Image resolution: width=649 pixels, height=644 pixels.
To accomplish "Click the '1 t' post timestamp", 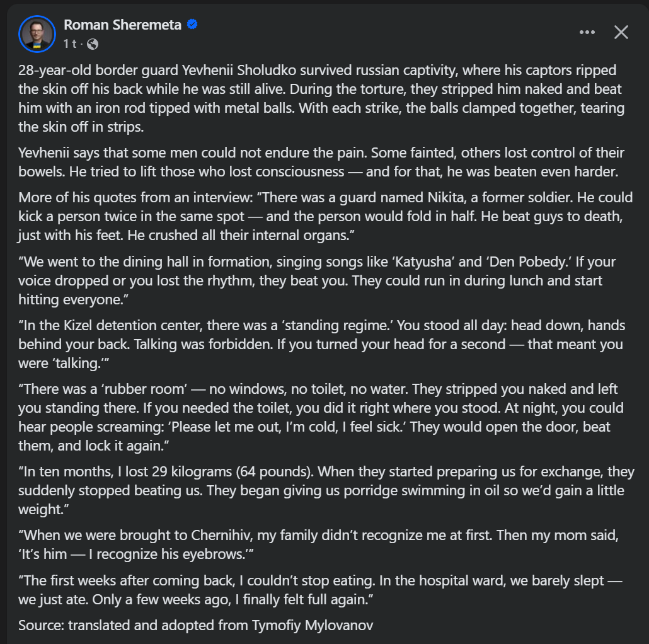I will click(x=69, y=44).
